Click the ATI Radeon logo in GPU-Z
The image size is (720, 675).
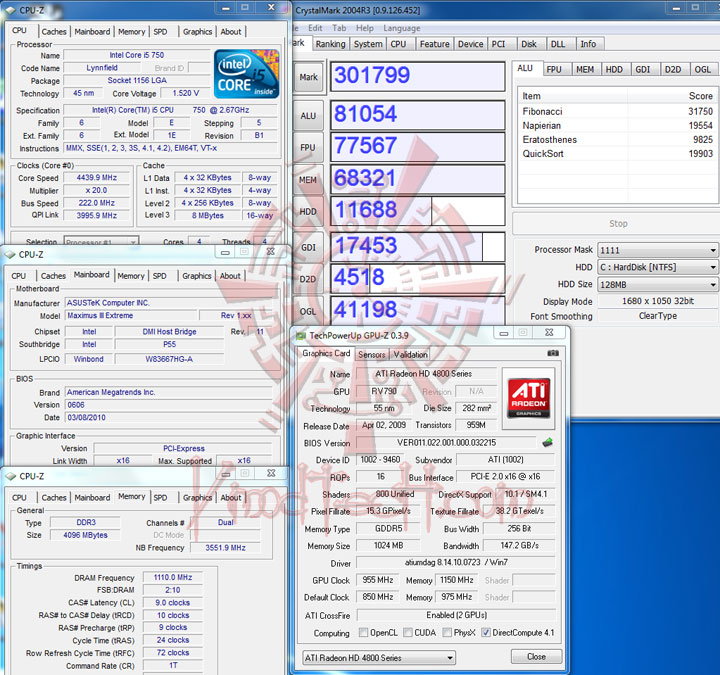coord(529,398)
